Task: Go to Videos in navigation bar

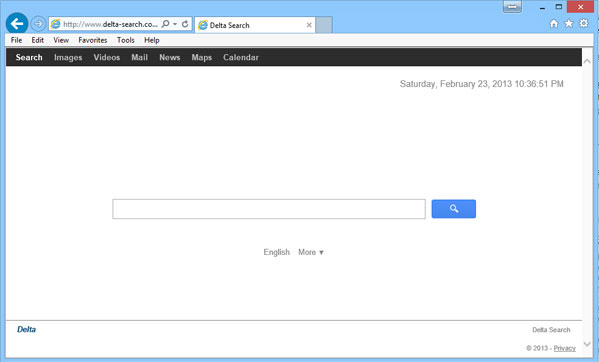Action: tap(107, 57)
